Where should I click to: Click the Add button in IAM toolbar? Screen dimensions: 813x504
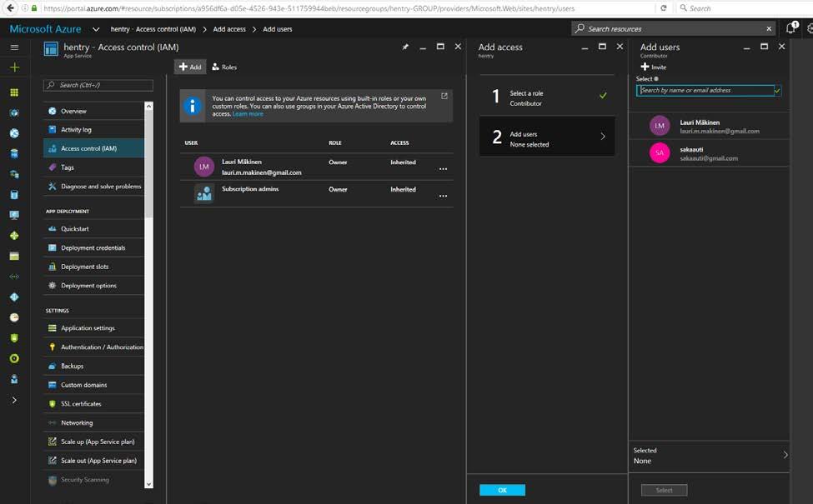click(x=190, y=67)
